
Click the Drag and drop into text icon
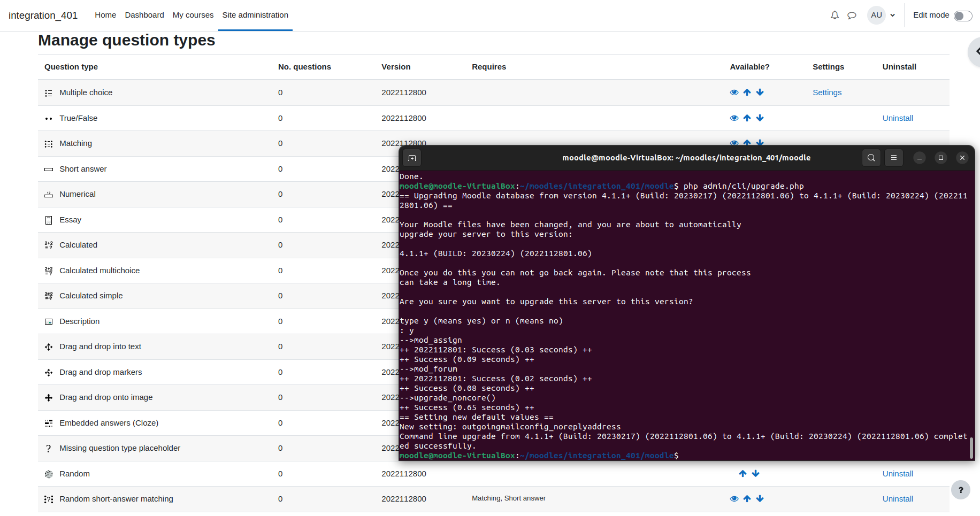pos(49,347)
